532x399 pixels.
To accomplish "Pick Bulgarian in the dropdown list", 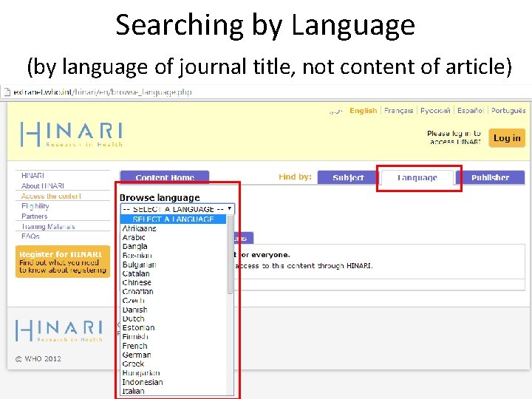I will coord(139,265).
